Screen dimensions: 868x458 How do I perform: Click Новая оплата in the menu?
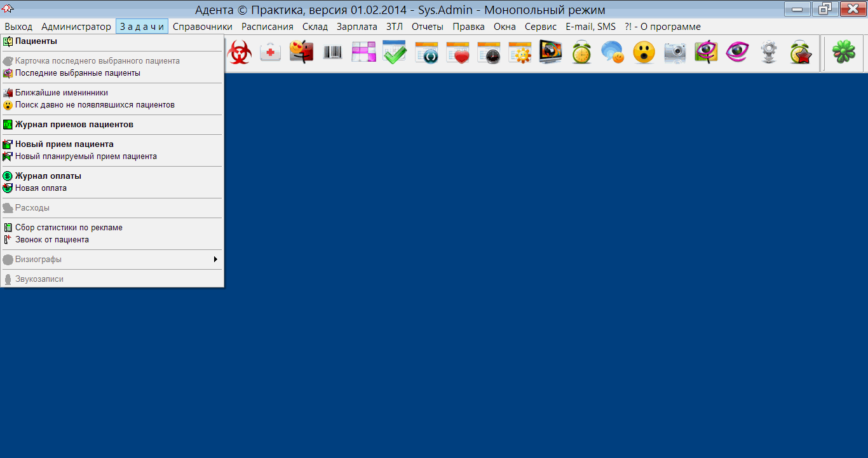[41, 188]
